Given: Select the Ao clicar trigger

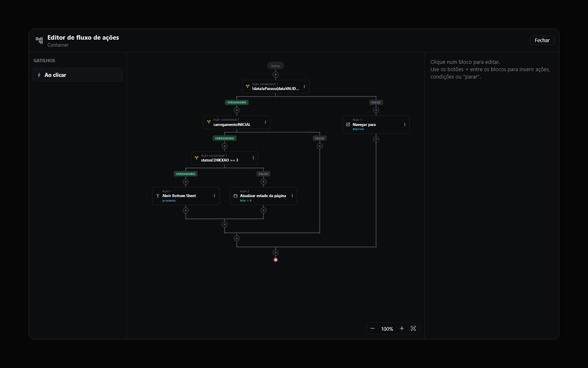Looking at the screenshot, I should tap(78, 75).
